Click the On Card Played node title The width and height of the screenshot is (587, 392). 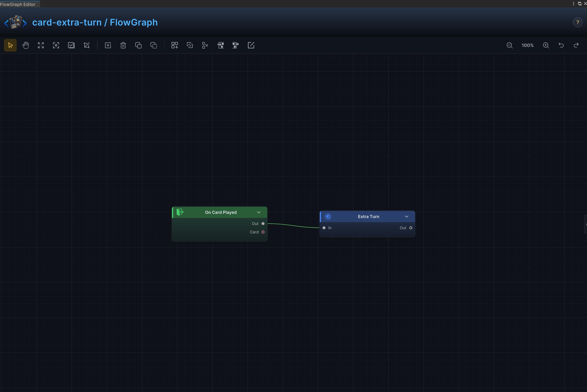point(221,212)
